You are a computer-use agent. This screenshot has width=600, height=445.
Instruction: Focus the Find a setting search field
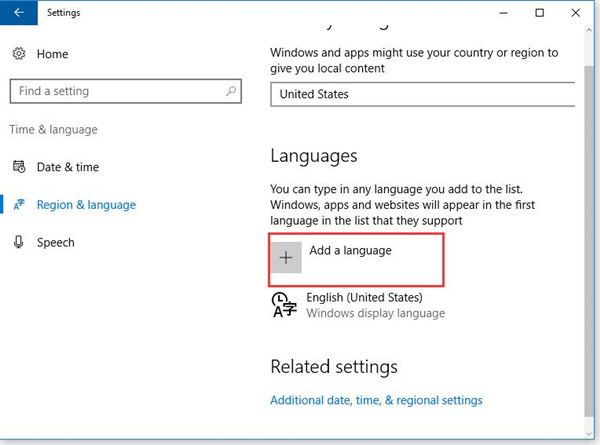point(126,91)
